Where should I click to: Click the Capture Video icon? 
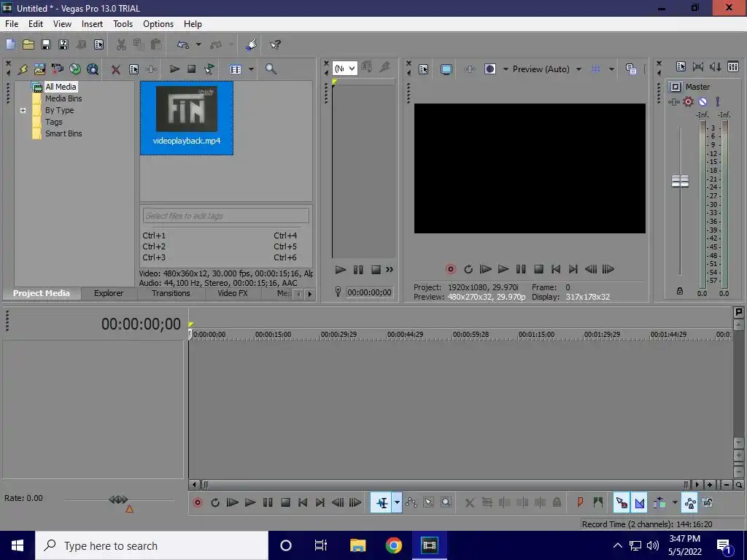(x=57, y=69)
